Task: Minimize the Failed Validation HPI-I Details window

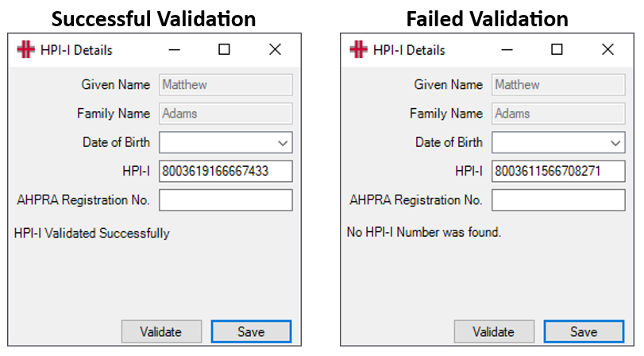Action: (x=507, y=50)
